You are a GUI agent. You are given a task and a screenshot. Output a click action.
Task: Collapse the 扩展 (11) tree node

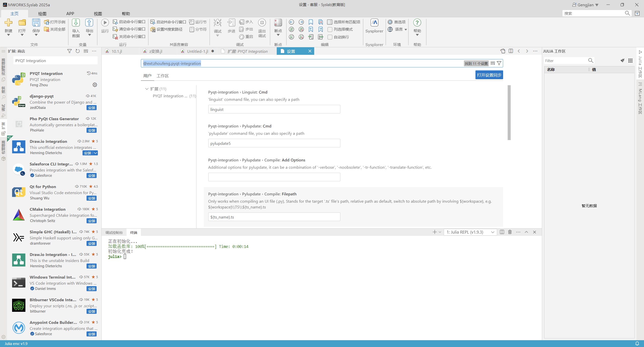(147, 89)
